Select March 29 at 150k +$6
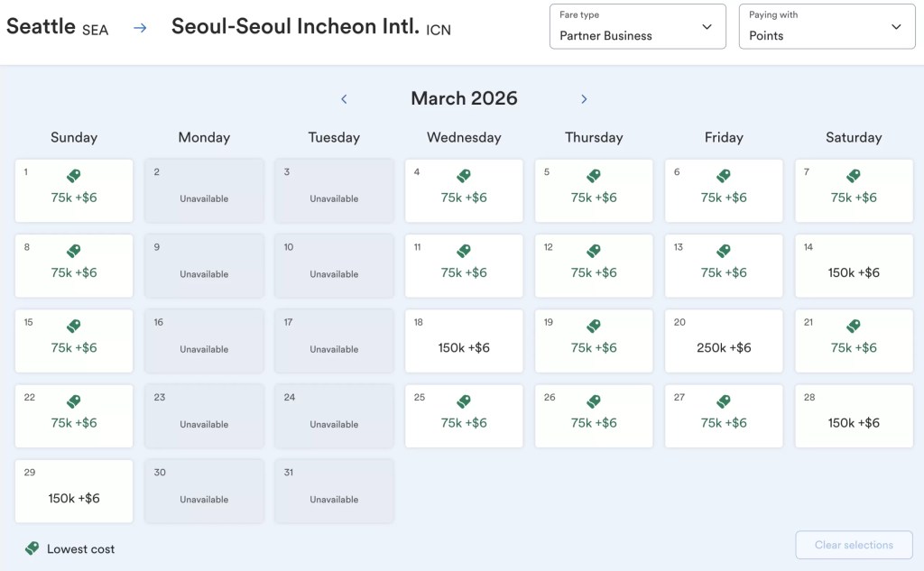This screenshot has height=571, width=924. (74, 492)
